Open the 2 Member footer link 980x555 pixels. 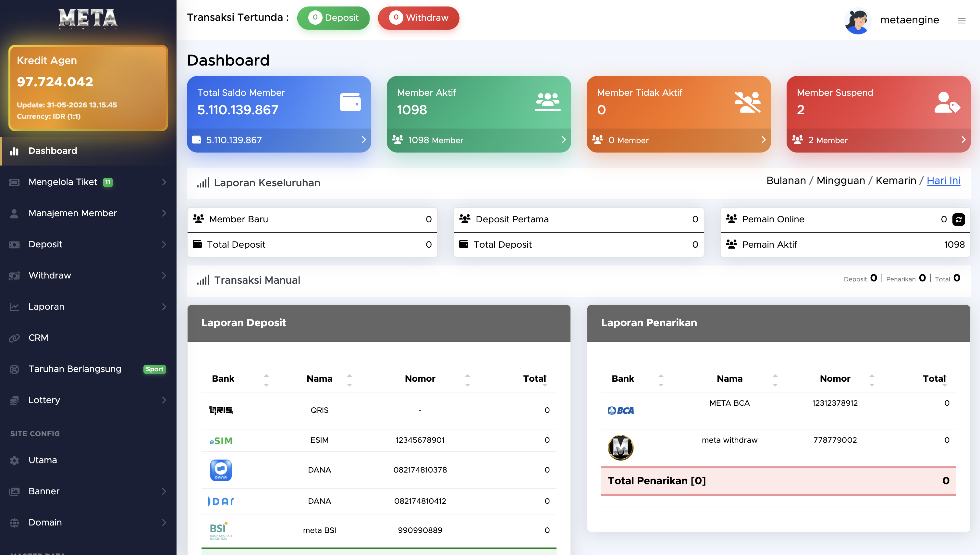coord(878,140)
